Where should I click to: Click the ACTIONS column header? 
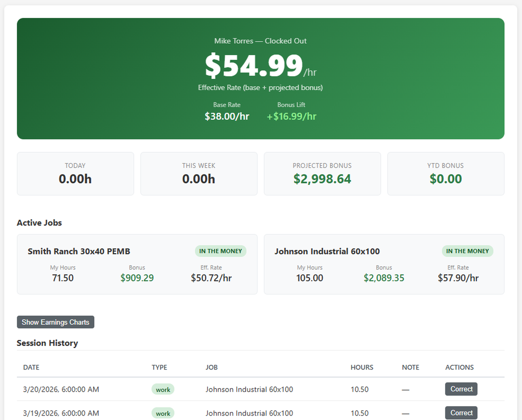[459, 367]
